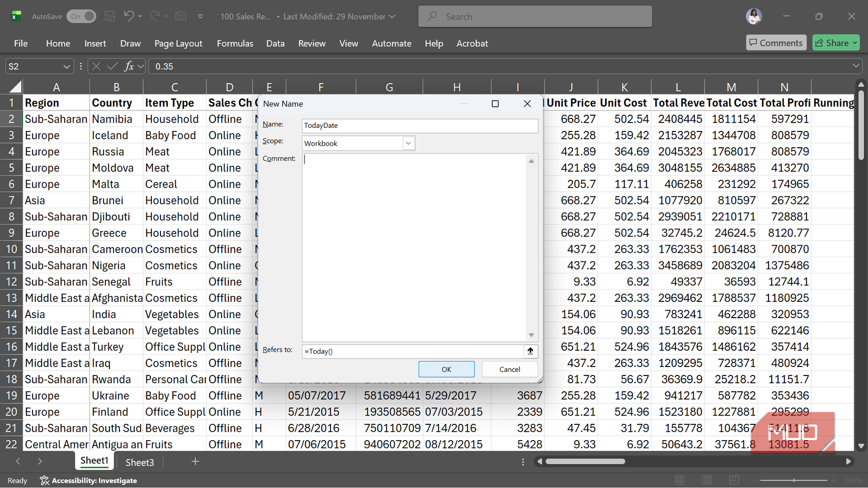Select the Sheet3 tab
Image resolution: width=868 pixels, height=488 pixels.
139,462
